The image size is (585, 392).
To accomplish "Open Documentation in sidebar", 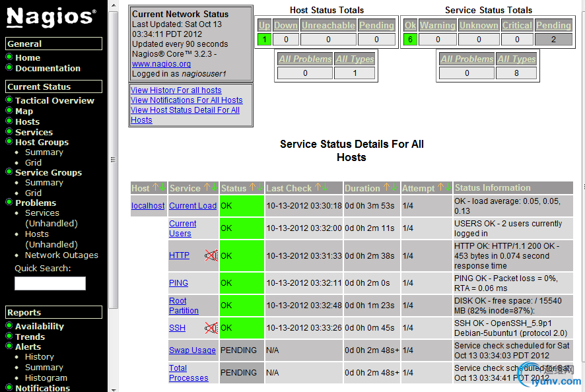I will (48, 68).
